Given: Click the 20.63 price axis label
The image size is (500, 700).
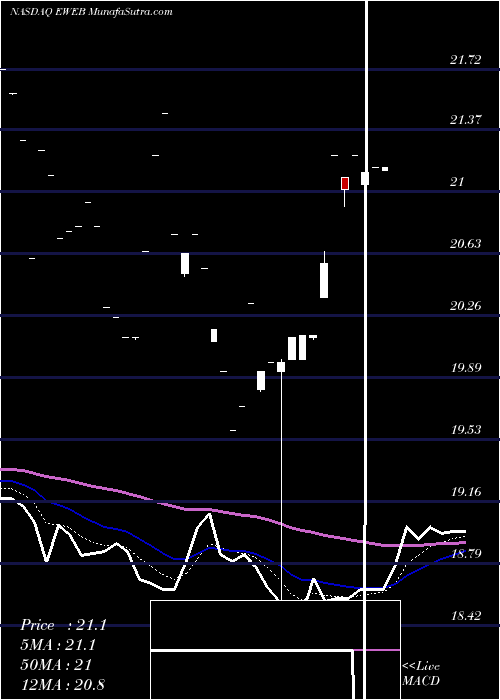Looking at the screenshot, I should [x=466, y=244].
